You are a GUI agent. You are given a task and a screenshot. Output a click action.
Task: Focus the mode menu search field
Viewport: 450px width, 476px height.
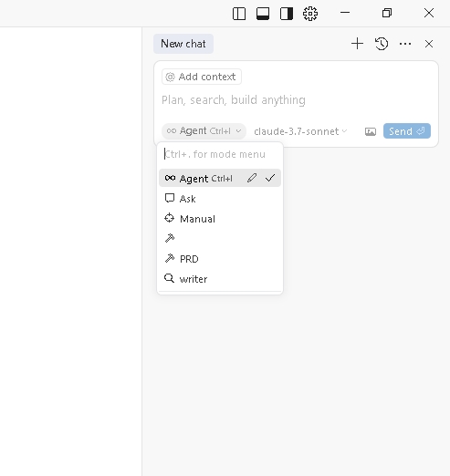(x=220, y=154)
